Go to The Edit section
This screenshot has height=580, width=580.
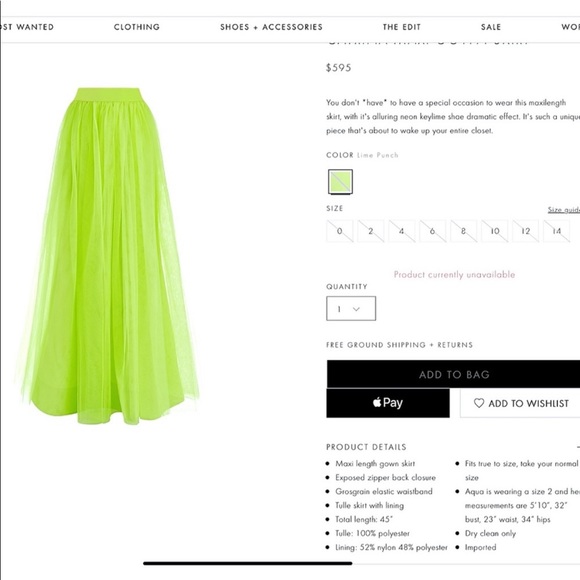coord(401,27)
